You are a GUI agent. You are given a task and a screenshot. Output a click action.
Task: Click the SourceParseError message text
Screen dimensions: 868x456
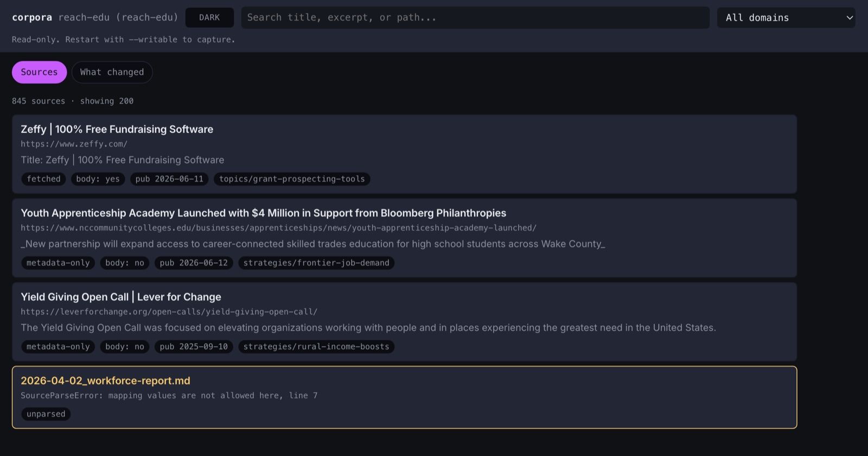point(169,396)
